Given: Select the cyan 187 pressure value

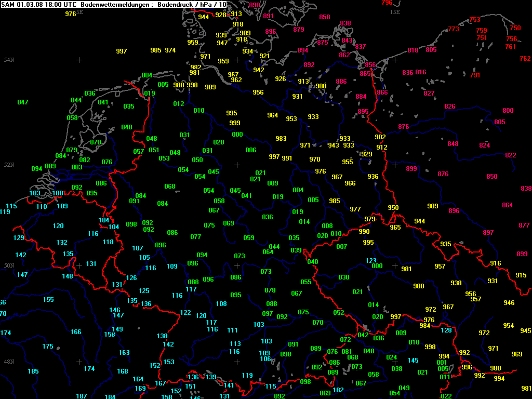Looking at the screenshot, I should 82,396.
